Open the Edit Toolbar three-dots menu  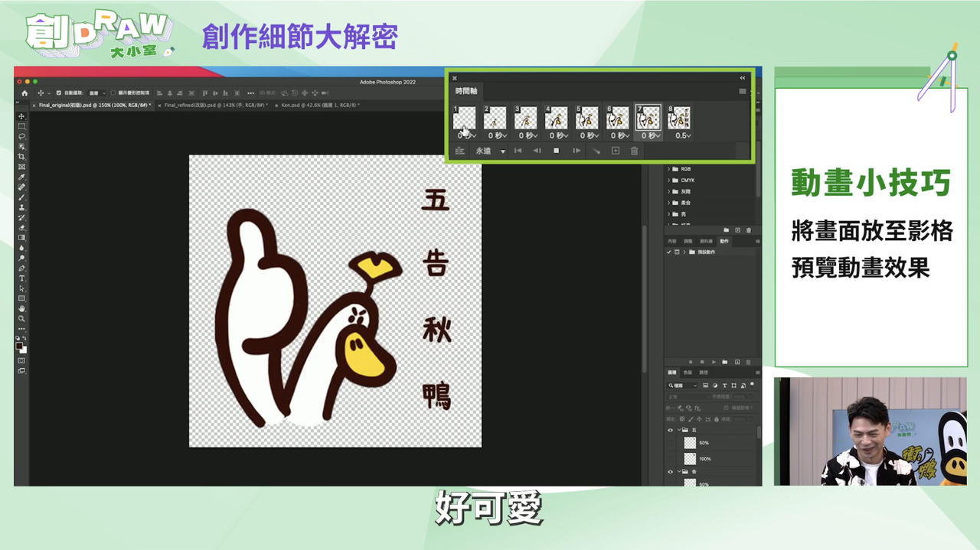tap(21, 329)
